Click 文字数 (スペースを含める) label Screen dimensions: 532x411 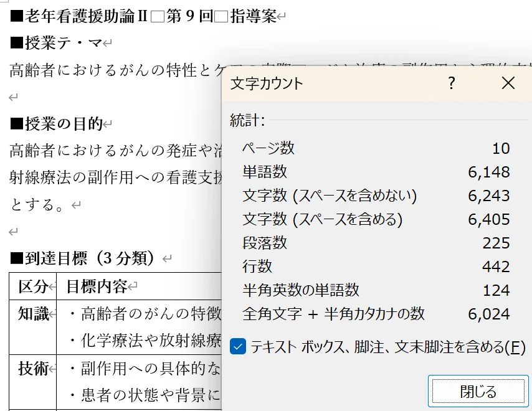coord(323,219)
